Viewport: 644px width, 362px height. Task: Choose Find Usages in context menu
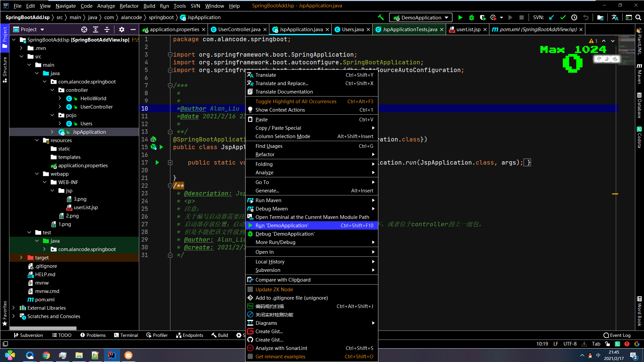click(x=312, y=146)
